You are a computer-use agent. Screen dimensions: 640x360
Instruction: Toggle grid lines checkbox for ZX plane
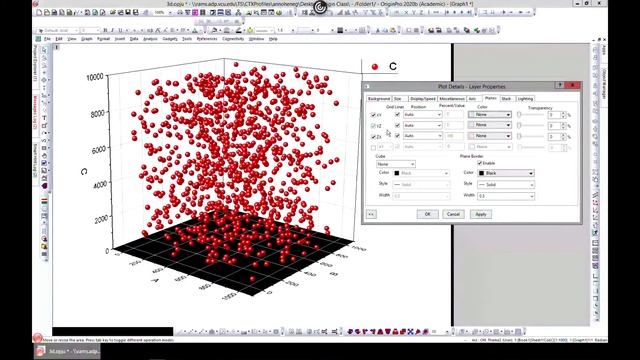pyautogui.click(x=397, y=136)
